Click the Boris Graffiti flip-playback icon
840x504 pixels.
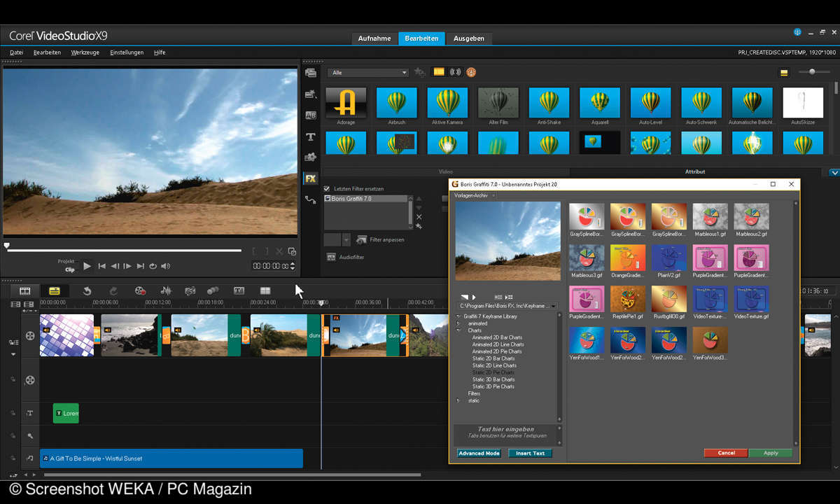tap(463, 297)
